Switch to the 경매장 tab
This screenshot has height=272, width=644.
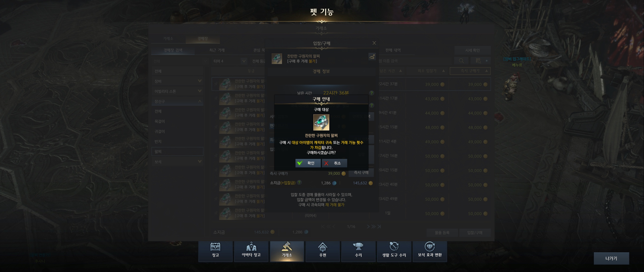click(x=203, y=39)
